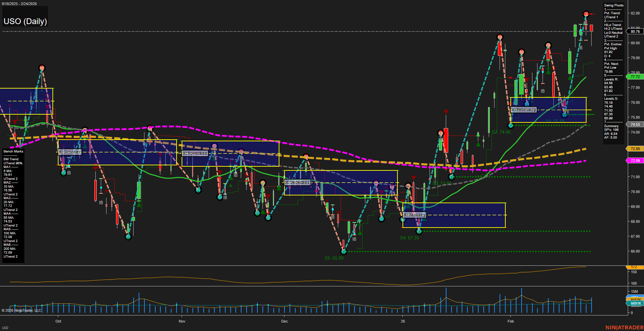Select the teal swing-low marker near S5: 65.99
644x331 pixels.
click(344, 251)
